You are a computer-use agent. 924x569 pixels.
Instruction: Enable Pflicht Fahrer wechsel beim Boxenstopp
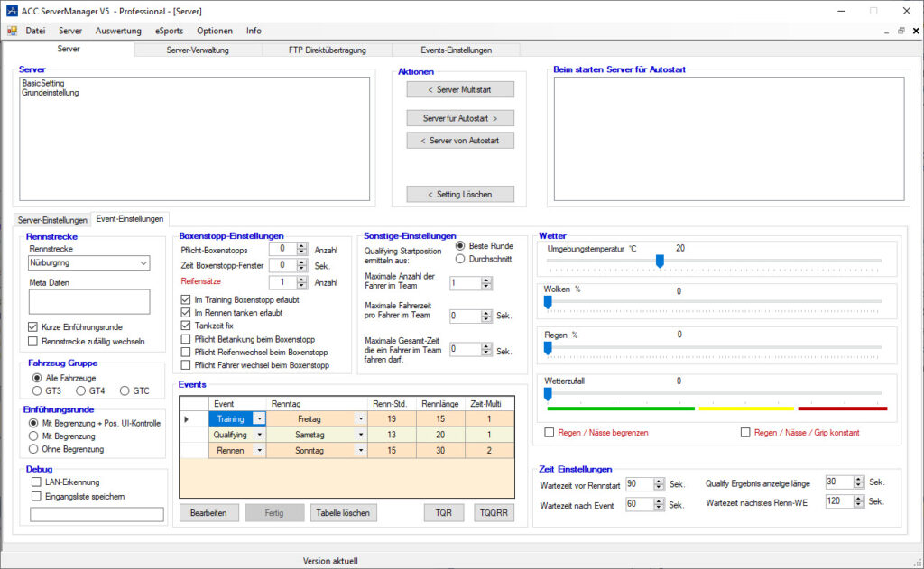coord(186,365)
